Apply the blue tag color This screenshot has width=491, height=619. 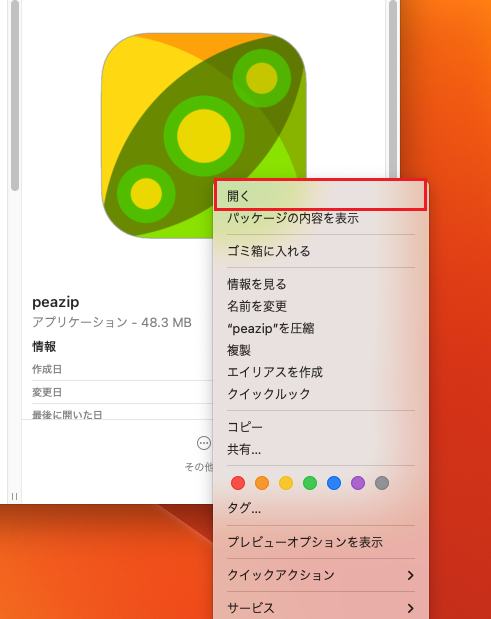334,483
